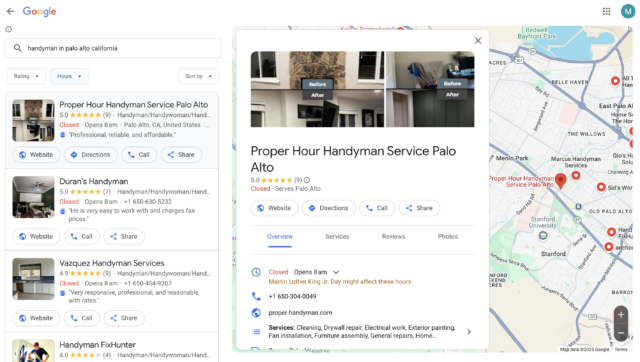640x362 pixels.
Task: Focus the handyman in palo alto search field
Action: (x=113, y=48)
